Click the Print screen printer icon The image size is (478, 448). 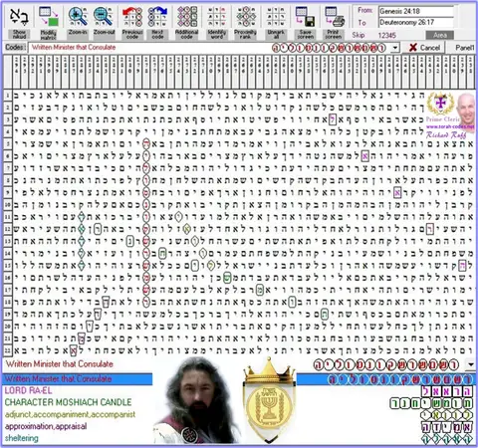point(334,17)
